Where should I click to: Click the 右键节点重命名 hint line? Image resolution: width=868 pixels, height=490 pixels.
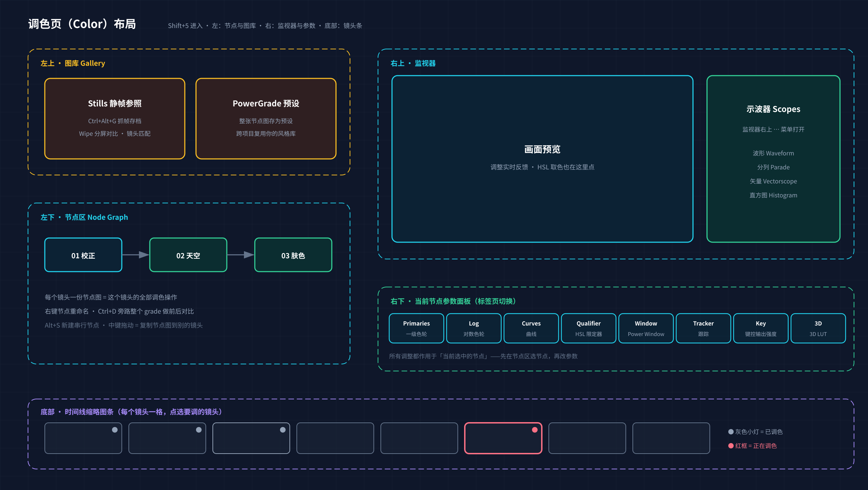(119, 311)
